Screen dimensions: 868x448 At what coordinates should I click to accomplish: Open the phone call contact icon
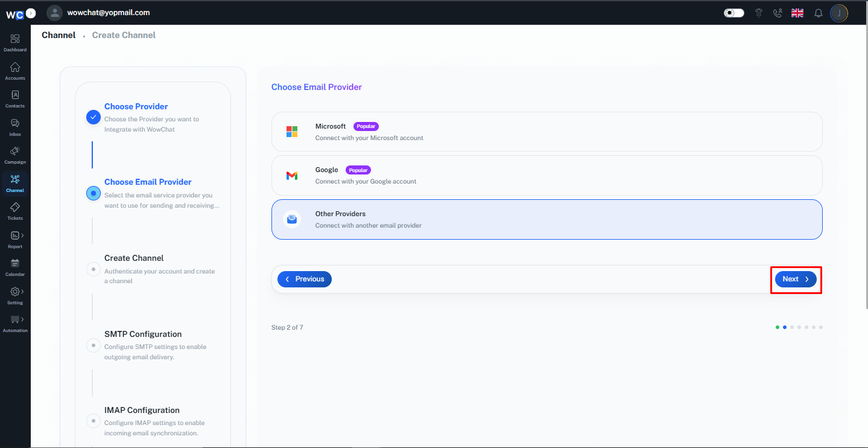(x=778, y=13)
